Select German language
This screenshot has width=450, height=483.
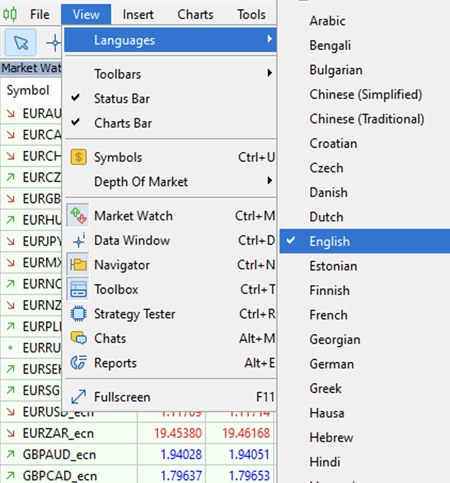(365, 364)
